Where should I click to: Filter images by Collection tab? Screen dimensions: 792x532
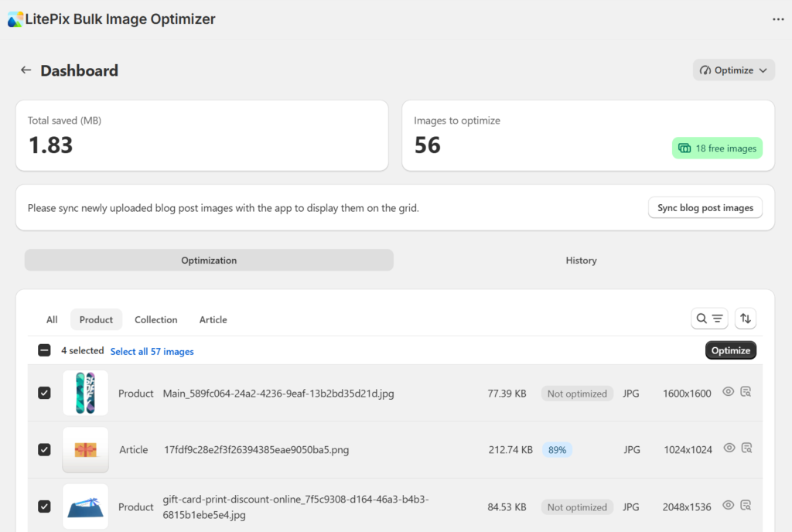(x=155, y=319)
